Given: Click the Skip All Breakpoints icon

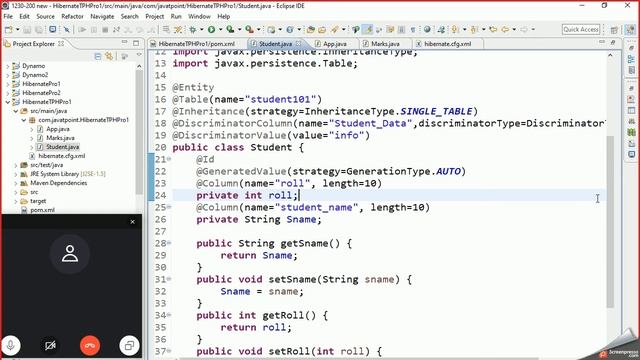Looking at the screenshot, I should [x=67, y=29].
